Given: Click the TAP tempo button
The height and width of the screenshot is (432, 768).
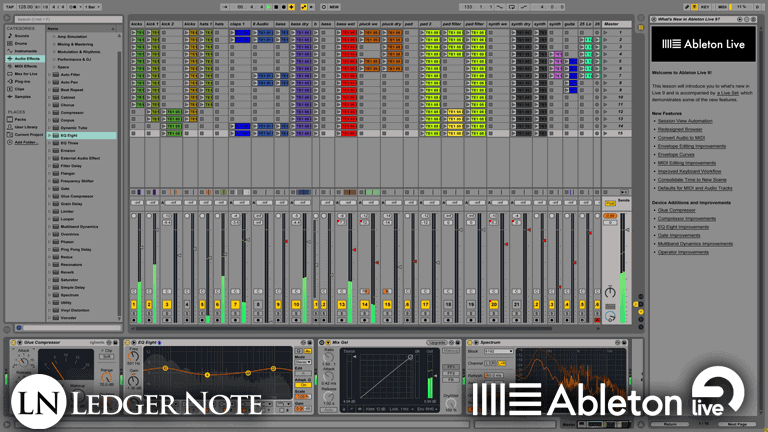Looking at the screenshot, I should 10,7.
